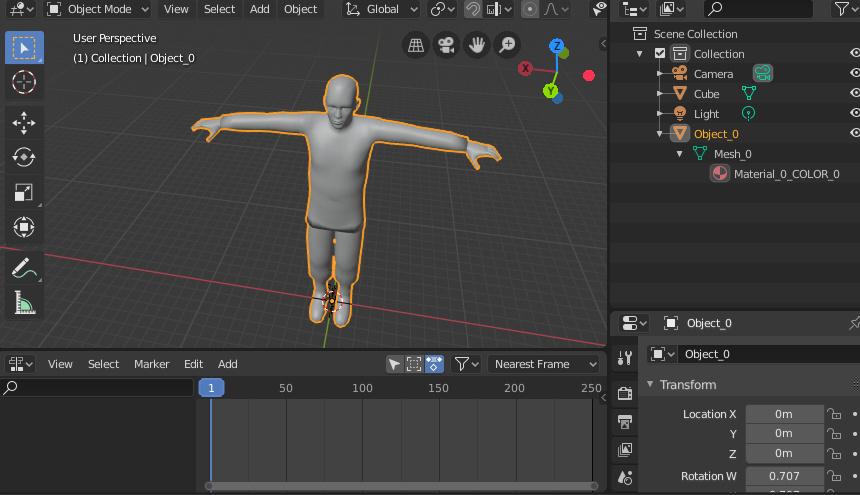Activate the Move tool

24,122
